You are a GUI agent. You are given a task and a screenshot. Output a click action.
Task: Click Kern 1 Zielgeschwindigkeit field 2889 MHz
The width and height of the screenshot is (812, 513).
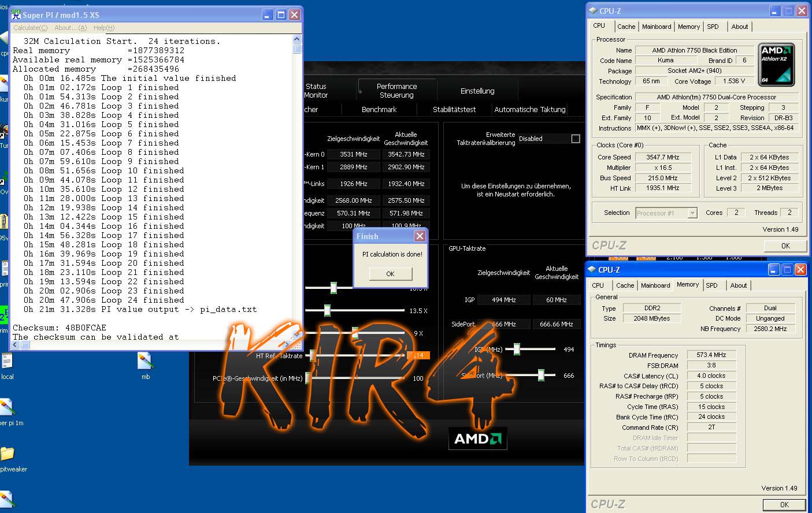[x=354, y=167]
